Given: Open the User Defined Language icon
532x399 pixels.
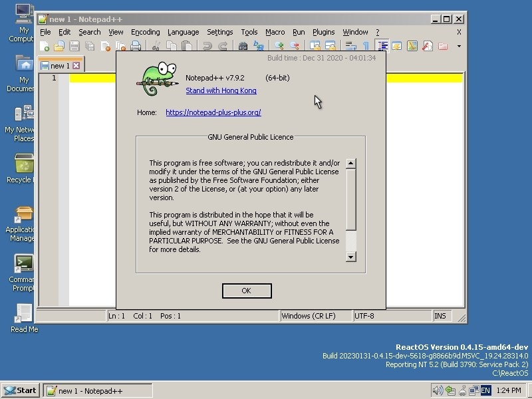Looking at the screenshot, I should [x=396, y=46].
